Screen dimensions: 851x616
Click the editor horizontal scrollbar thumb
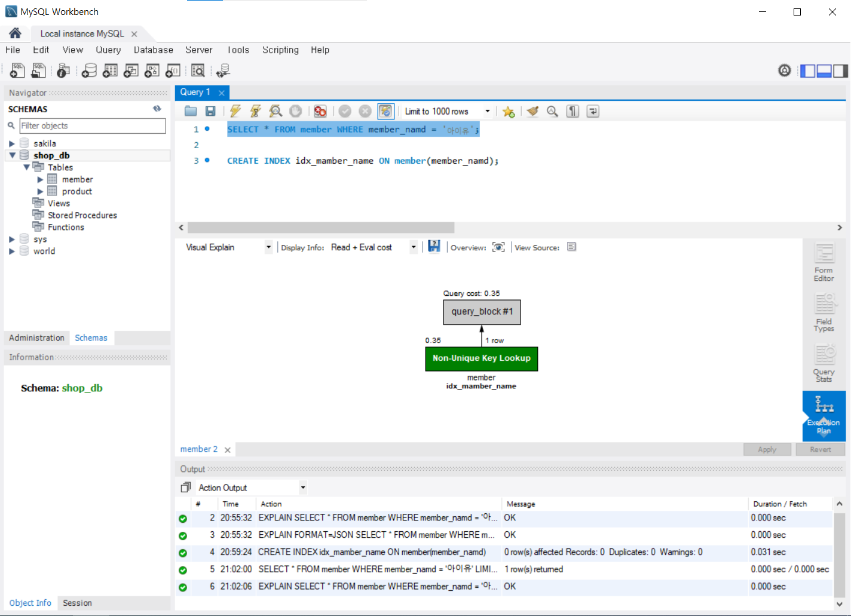point(321,228)
